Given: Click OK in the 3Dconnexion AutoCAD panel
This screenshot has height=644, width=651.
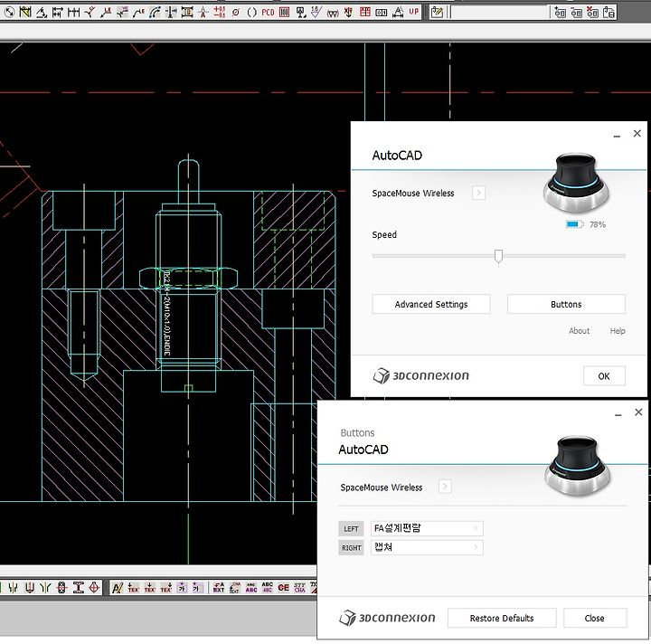Looking at the screenshot, I should pos(604,375).
